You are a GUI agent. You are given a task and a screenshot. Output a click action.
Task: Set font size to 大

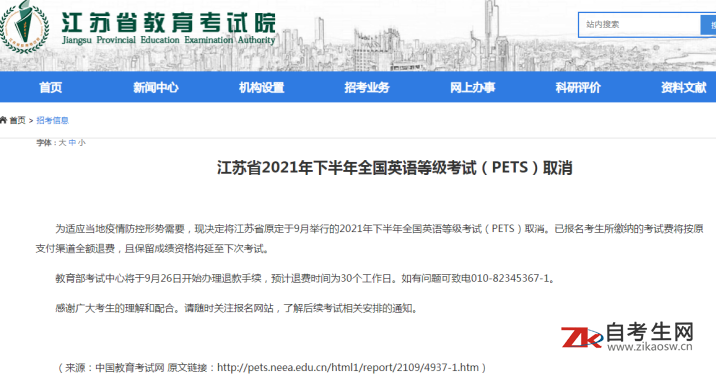[x=62, y=143]
